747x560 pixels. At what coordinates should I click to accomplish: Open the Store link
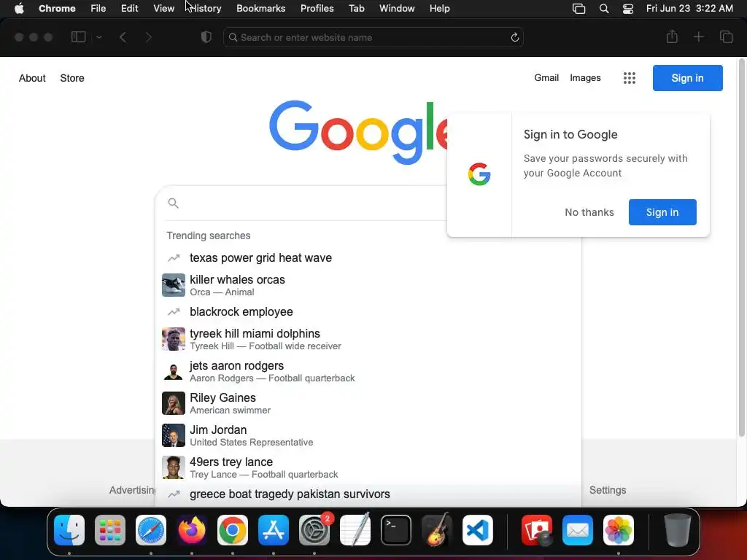72,78
